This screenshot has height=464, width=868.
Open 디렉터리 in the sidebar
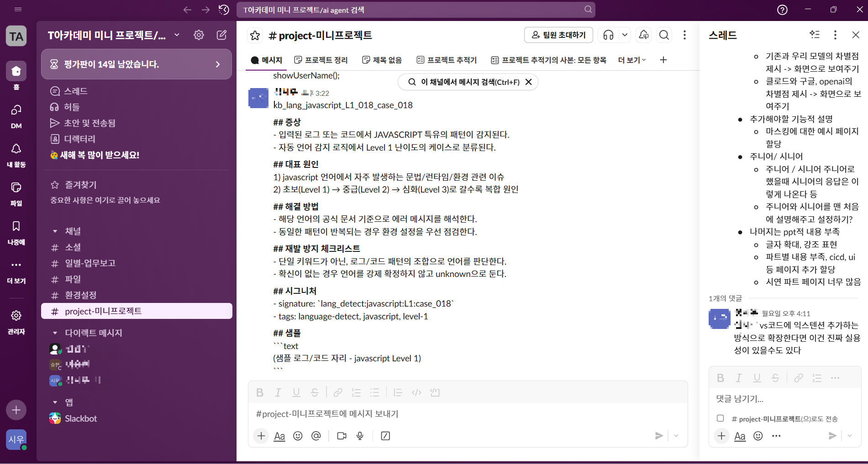point(136,139)
